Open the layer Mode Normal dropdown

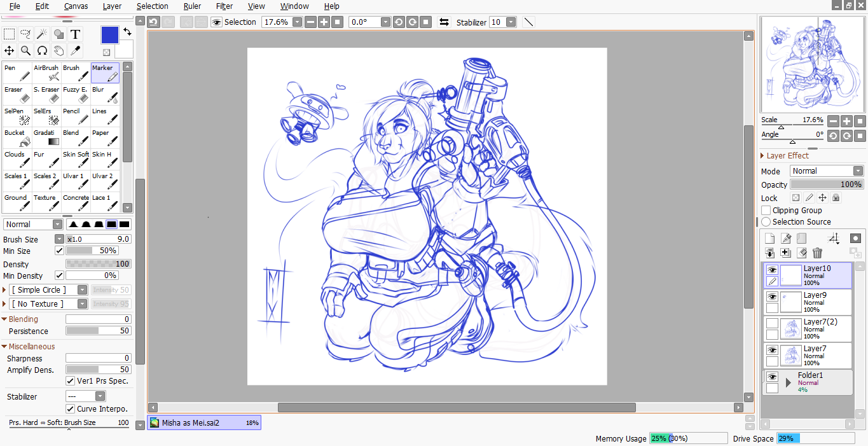pos(827,171)
